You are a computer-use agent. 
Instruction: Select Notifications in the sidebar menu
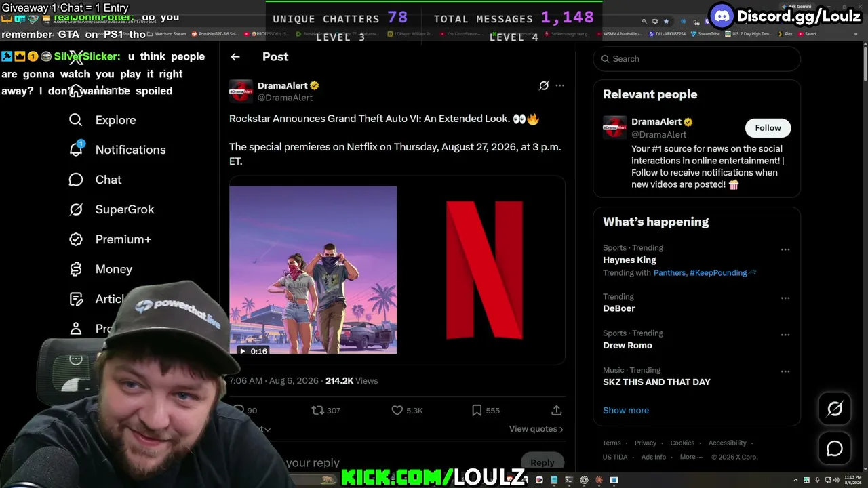[x=131, y=150]
